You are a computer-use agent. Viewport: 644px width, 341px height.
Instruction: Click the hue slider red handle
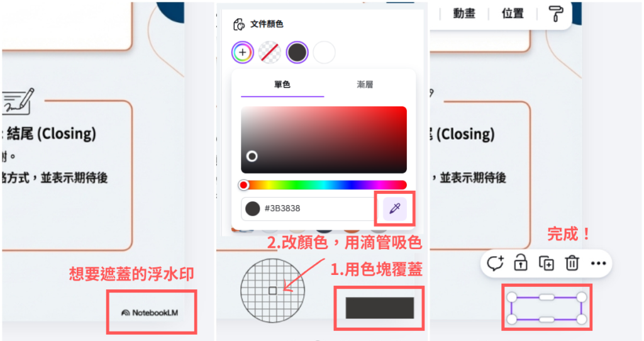click(243, 186)
